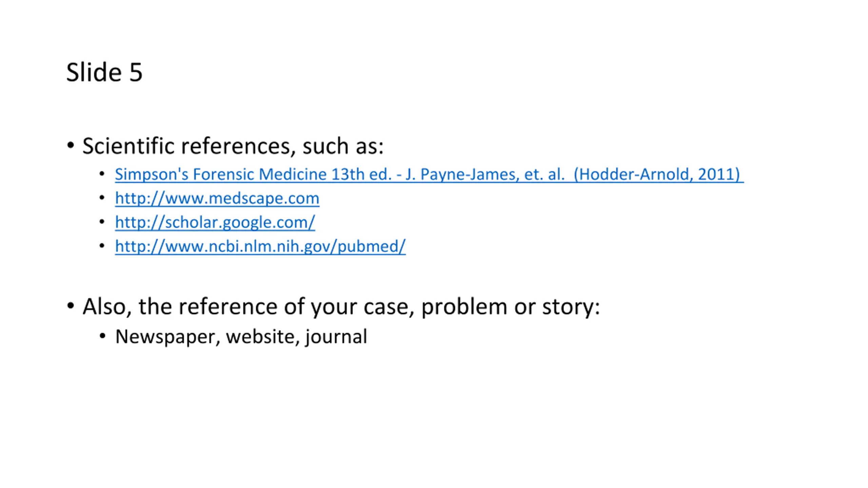The image size is (868, 488).
Task: Click the bullet beside the scholar.google link
Action: click(x=102, y=222)
